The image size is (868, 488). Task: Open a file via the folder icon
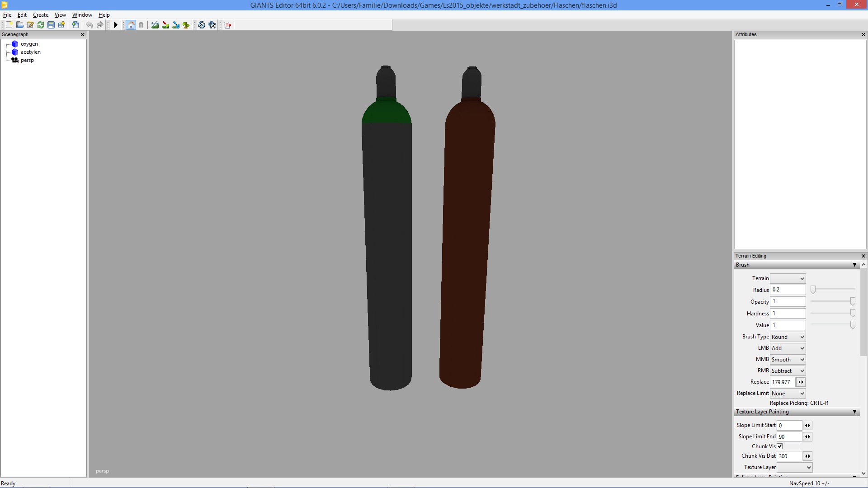19,25
